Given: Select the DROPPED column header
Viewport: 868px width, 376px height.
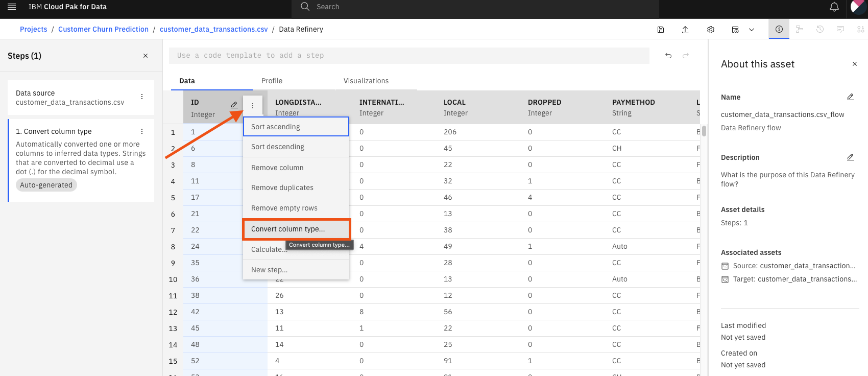Looking at the screenshot, I should [x=562, y=107].
